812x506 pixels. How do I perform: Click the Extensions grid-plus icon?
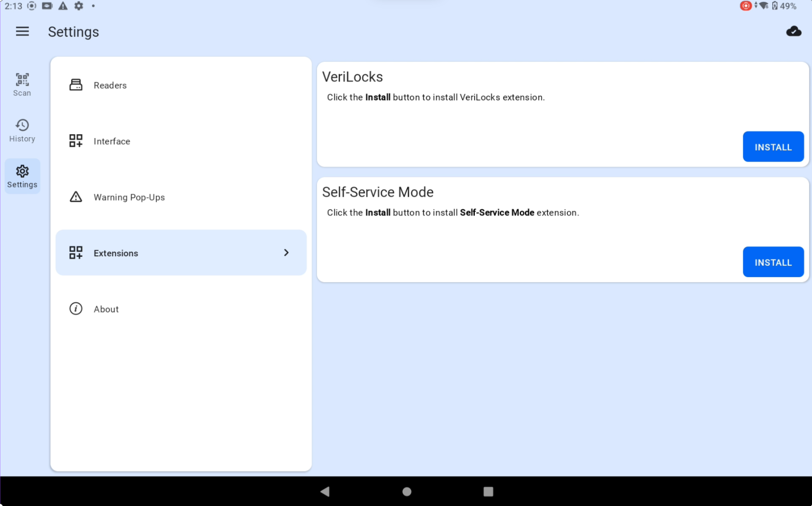76,253
